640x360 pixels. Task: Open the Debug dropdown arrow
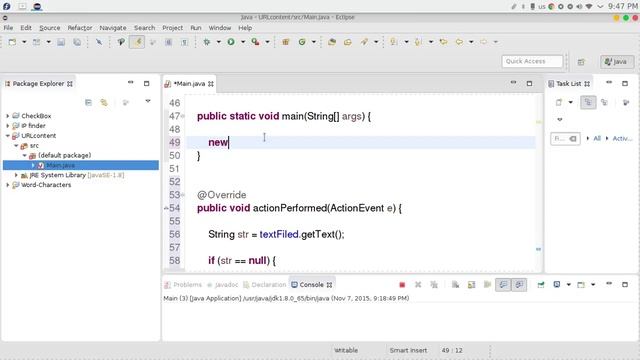[x=218, y=42]
